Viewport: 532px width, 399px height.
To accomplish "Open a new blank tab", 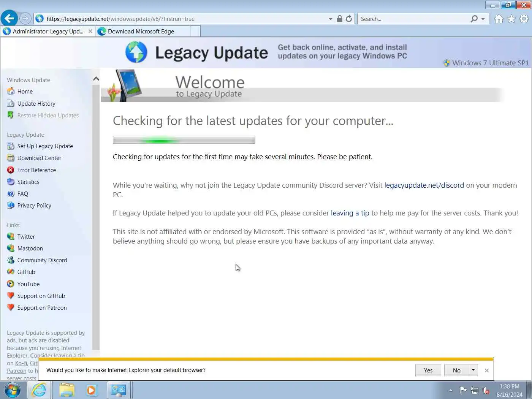I will click(195, 31).
